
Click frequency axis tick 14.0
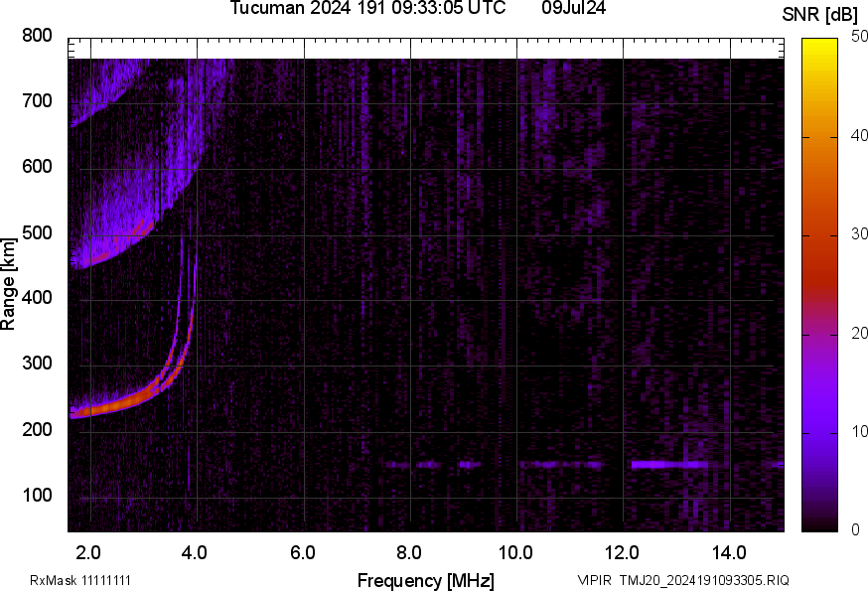[x=729, y=552]
